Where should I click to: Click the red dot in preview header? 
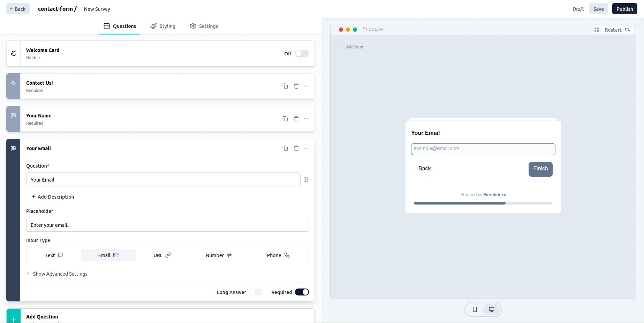point(341,30)
